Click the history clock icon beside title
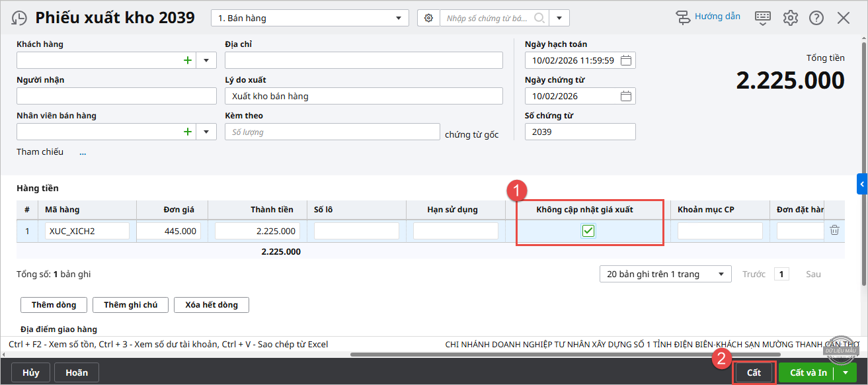Image resolution: width=868 pixels, height=385 pixels. 20,18
